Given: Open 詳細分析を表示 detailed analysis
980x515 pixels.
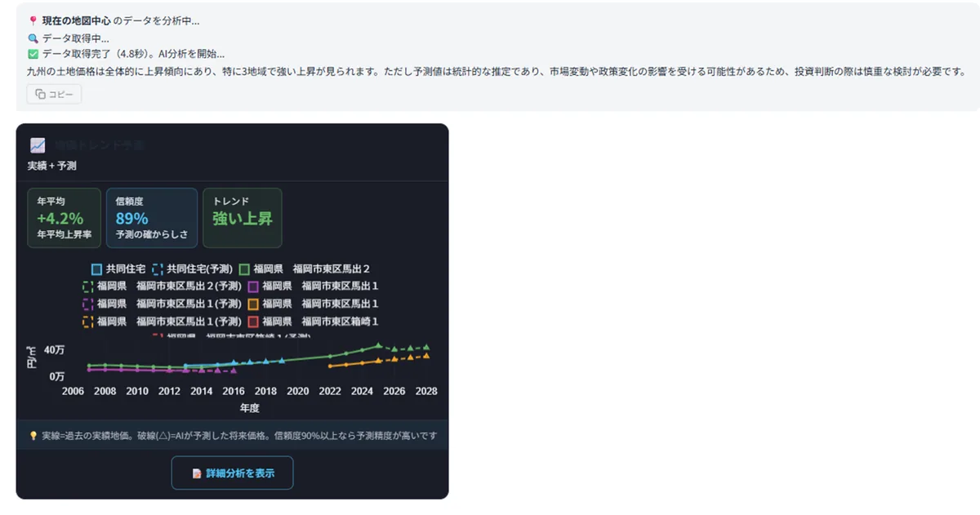Looking at the screenshot, I should [232, 473].
